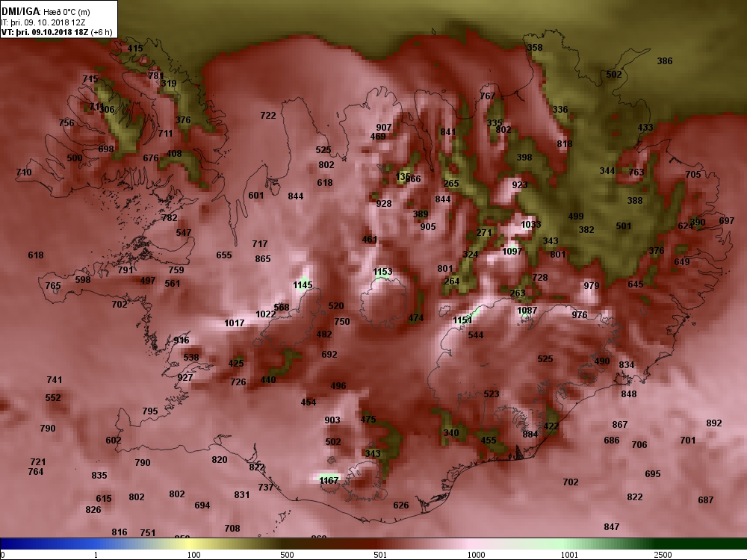The image size is (747, 560).
Task: Click the map value '649'
Action: [682, 262]
